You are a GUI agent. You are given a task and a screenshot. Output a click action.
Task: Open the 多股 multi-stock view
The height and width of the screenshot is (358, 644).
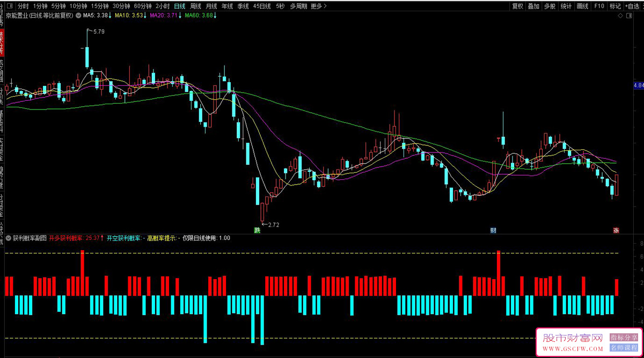coord(550,6)
